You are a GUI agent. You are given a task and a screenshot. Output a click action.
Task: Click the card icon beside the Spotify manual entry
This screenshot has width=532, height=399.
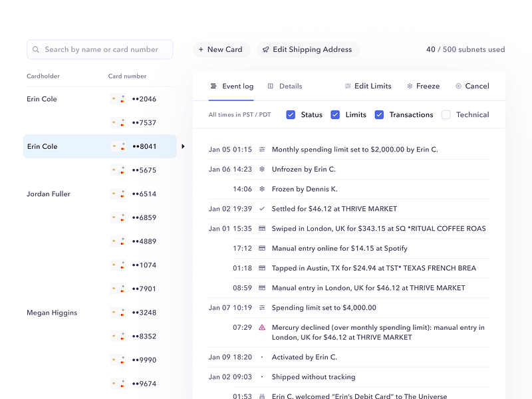pos(262,248)
